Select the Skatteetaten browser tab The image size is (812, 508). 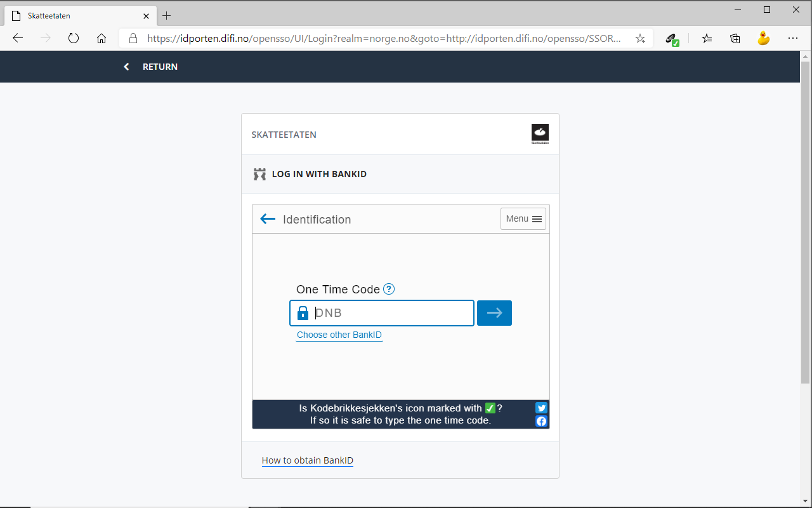(x=79, y=15)
